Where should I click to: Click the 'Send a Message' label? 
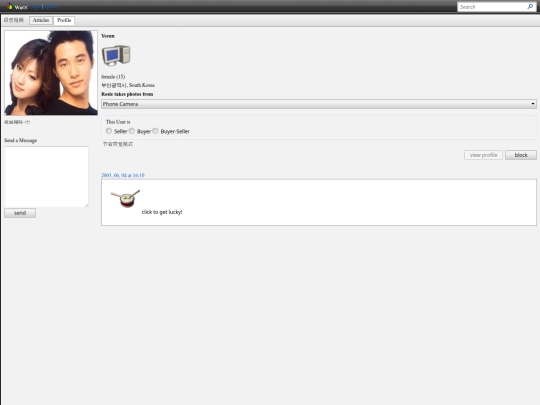click(21, 141)
